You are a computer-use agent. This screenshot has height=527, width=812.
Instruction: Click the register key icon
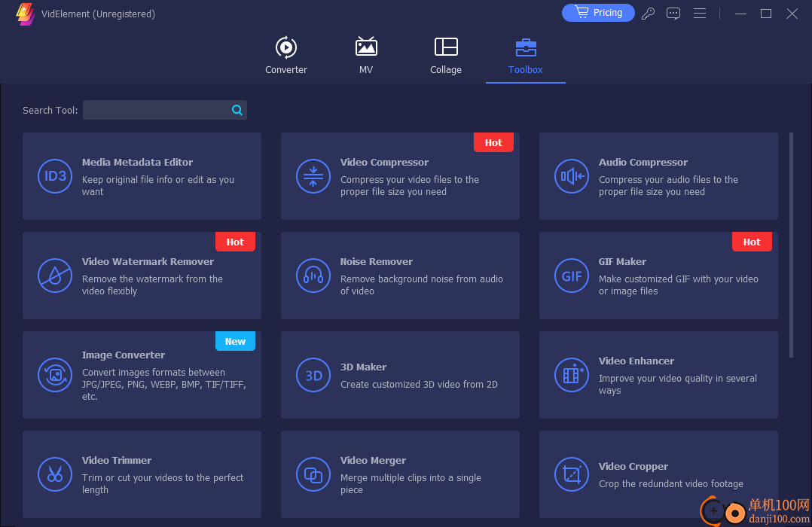click(x=648, y=14)
